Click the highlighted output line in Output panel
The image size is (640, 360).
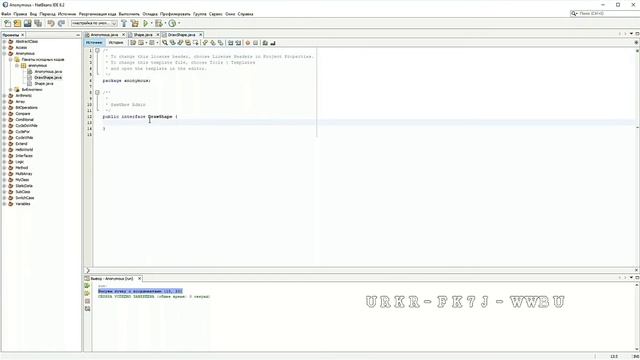pos(140,291)
